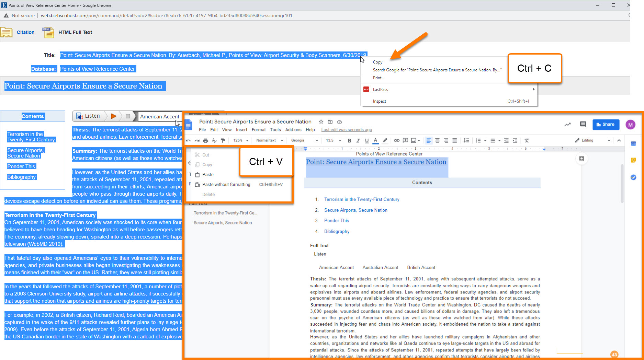Viewport: 644px width, 360px height.
Task: Choose Copy in Chrome context menu
Action: coord(377,62)
